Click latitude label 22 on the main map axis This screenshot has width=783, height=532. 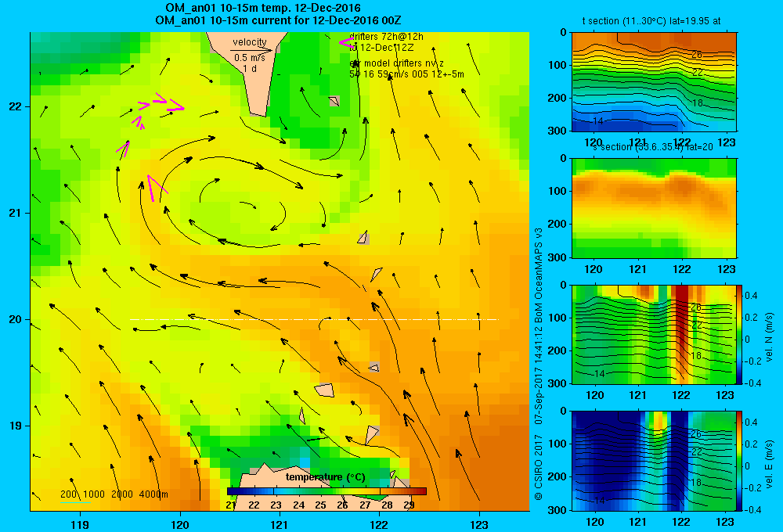pyautogui.click(x=16, y=106)
